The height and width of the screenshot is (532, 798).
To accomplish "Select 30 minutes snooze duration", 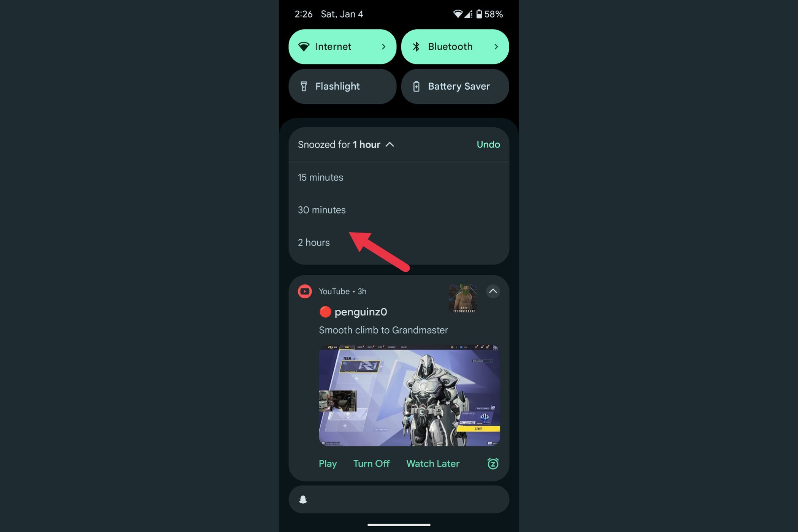I will [x=321, y=210].
